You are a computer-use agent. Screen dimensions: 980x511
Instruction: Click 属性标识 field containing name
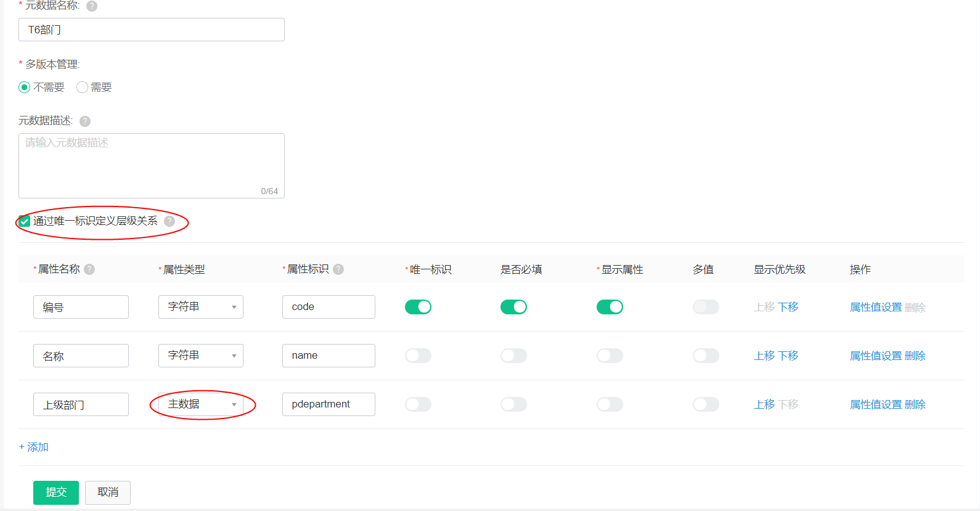pos(329,356)
